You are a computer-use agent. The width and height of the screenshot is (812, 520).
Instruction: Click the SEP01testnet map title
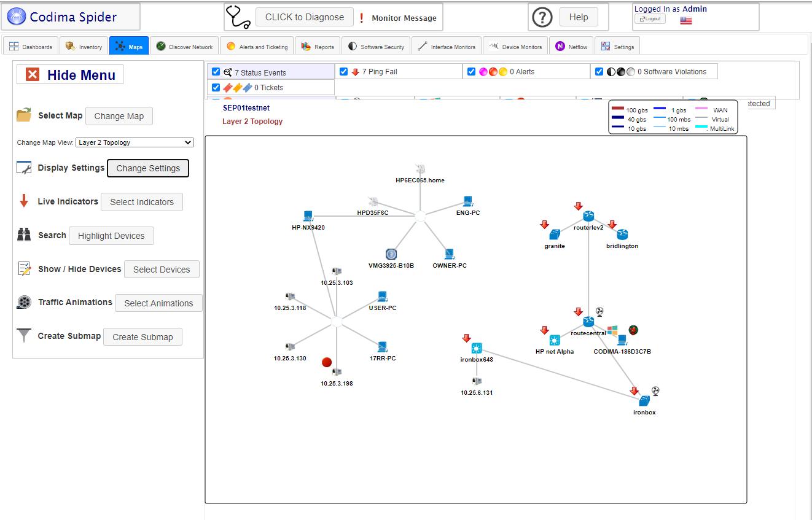[246, 108]
